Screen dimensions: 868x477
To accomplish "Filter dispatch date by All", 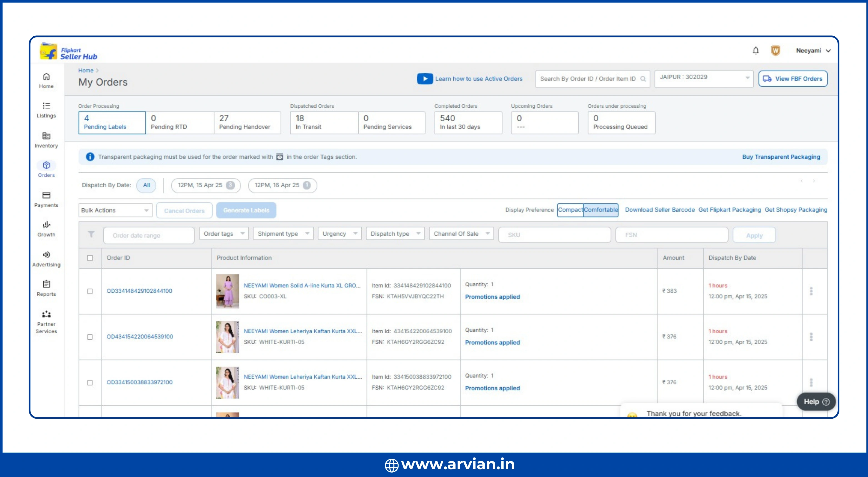I will 146,185.
